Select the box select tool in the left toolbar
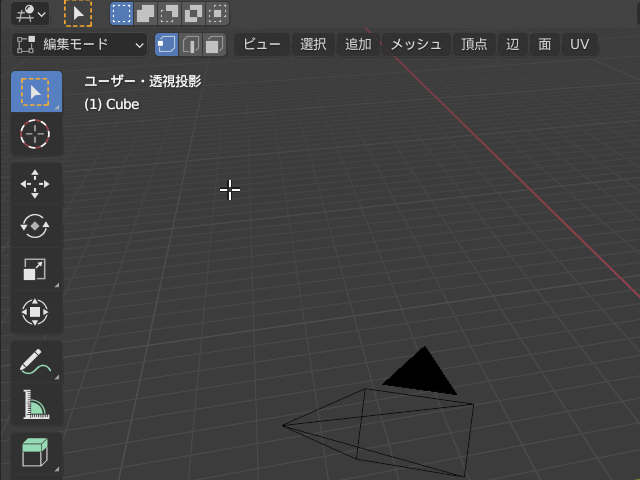 [x=36, y=92]
